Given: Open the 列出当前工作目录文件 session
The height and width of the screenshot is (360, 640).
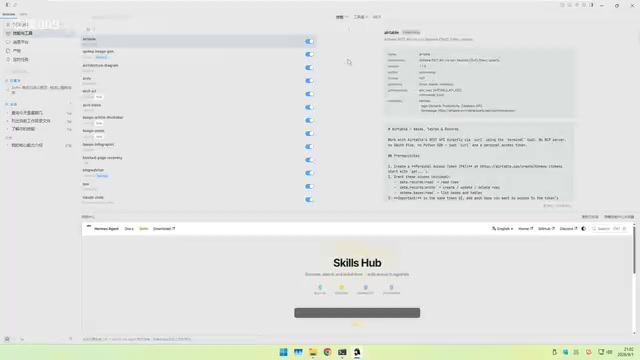Looking at the screenshot, I should [39, 121].
